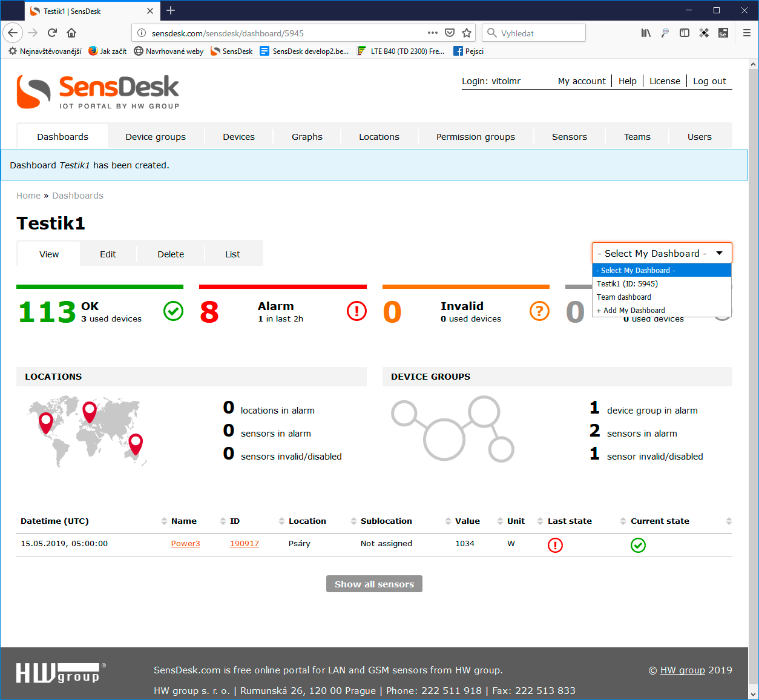The height and width of the screenshot is (700, 759).
Task: Click the Show all sensors button
Action: pos(374,584)
